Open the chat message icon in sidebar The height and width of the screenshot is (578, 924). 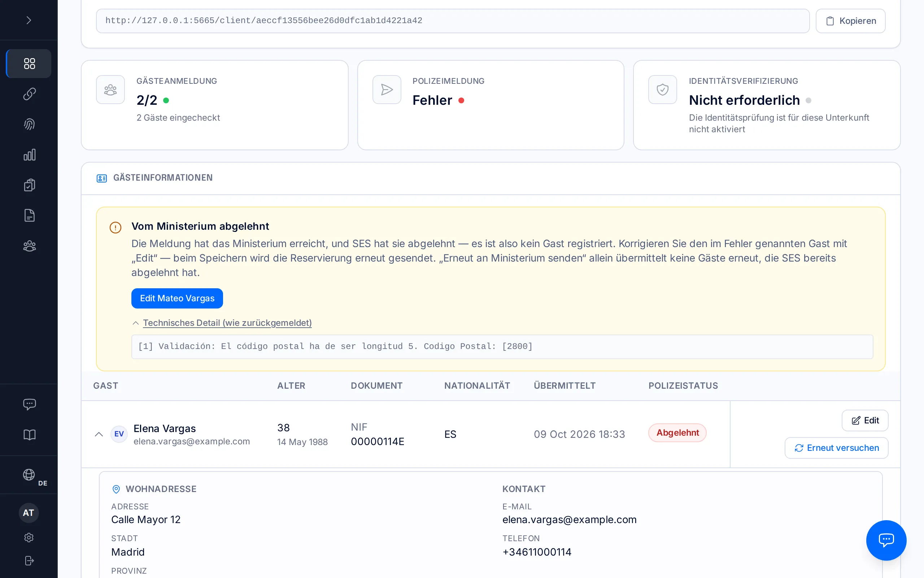click(x=29, y=404)
